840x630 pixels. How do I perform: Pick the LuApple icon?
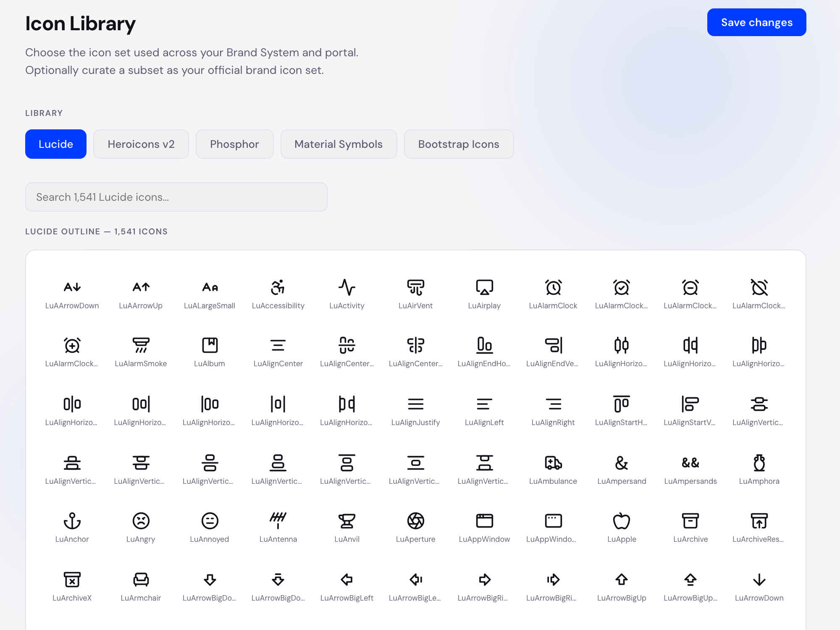point(622,521)
